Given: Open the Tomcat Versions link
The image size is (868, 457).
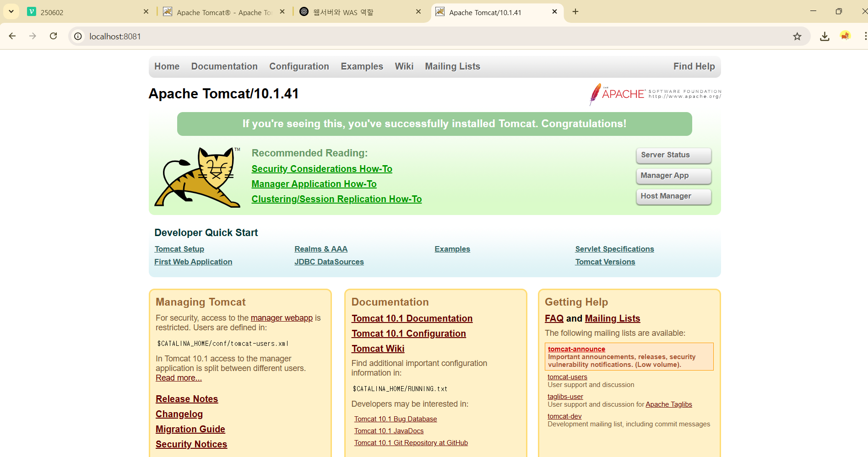Looking at the screenshot, I should 605,262.
